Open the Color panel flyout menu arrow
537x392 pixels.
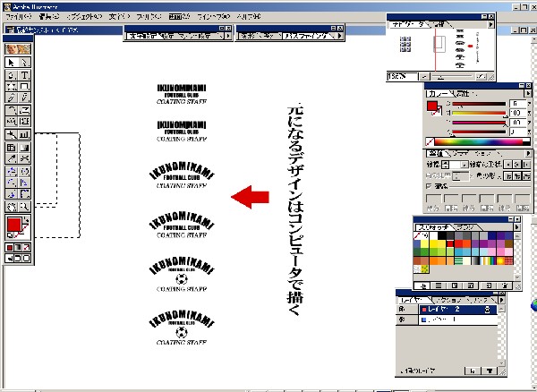click(528, 93)
